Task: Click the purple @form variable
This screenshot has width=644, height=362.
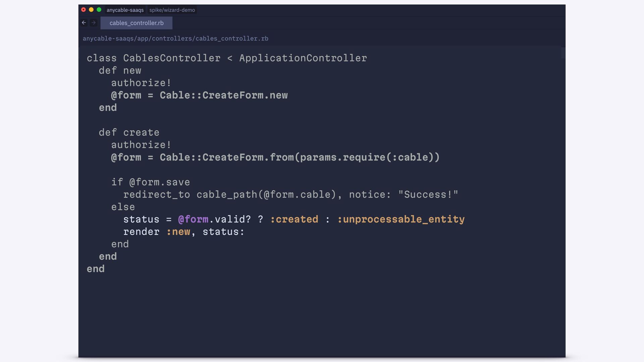Action: (x=193, y=219)
